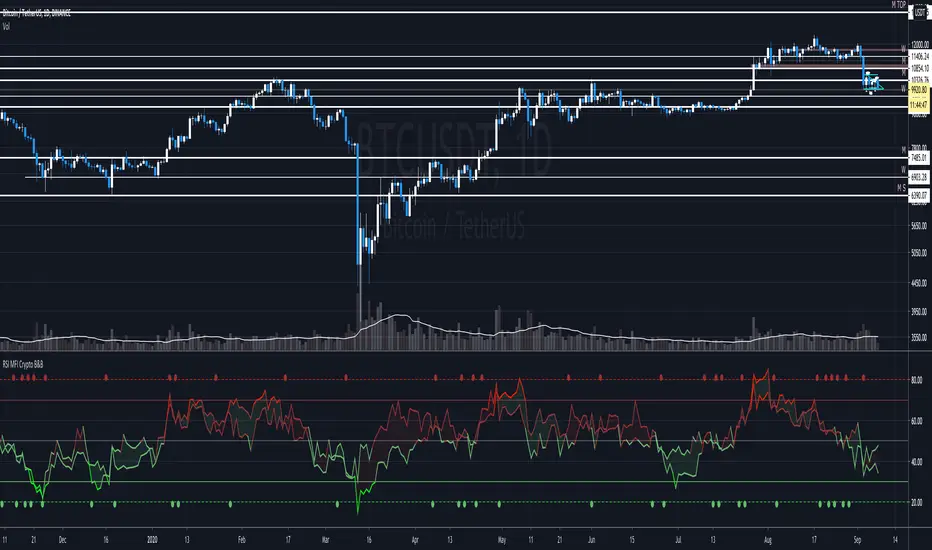Click the USDT currency button
The image size is (932, 550).
pos(919,12)
